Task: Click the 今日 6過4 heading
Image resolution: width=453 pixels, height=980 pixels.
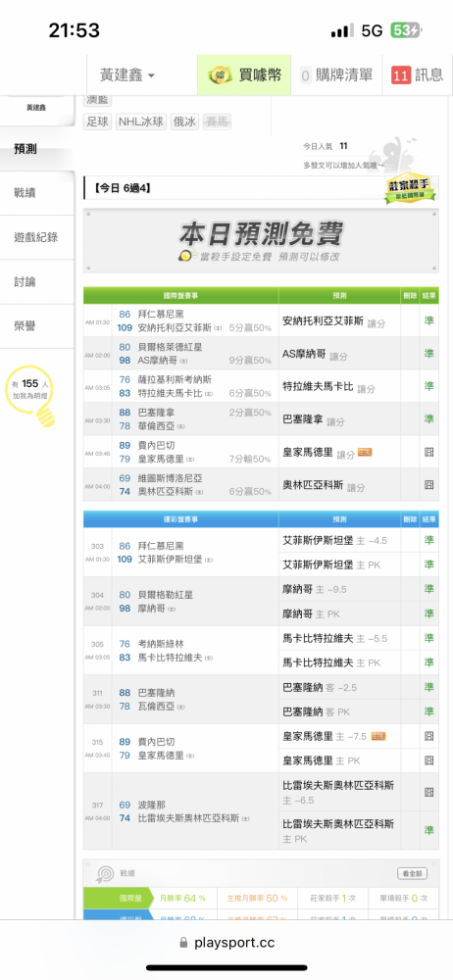Action: point(123,187)
